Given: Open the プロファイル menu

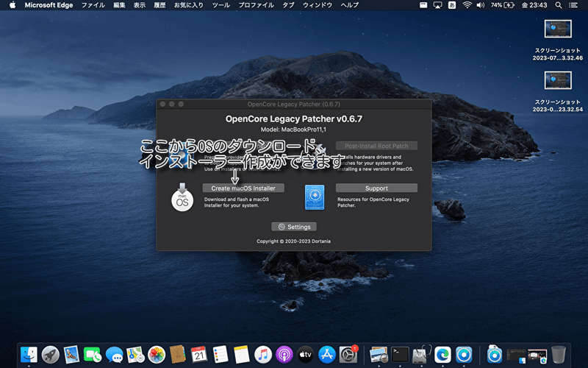Looking at the screenshot, I should (x=256, y=5).
